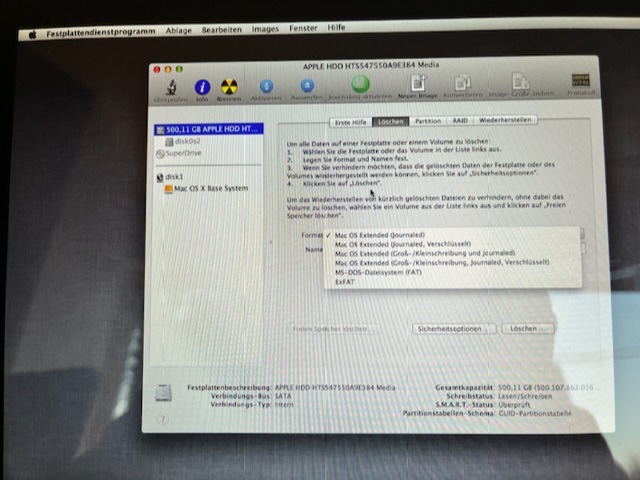
Task: Choose Mac OS Extended (Journaled) format
Action: pos(452,235)
